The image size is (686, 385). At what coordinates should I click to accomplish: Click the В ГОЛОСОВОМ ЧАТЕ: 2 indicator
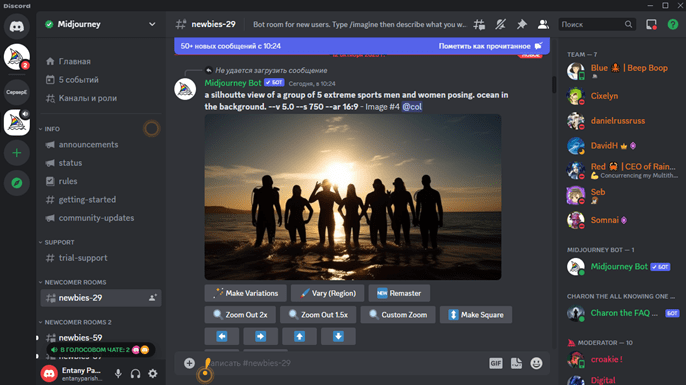(101, 350)
